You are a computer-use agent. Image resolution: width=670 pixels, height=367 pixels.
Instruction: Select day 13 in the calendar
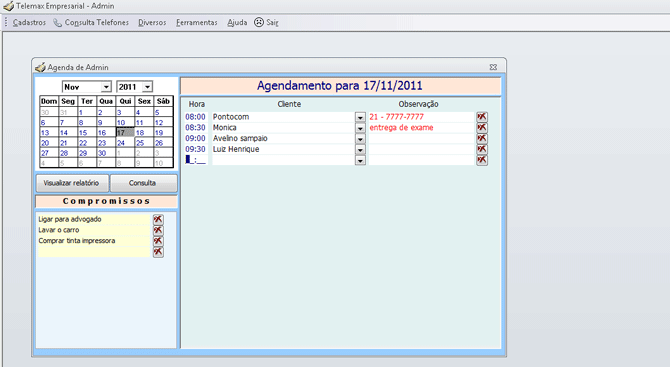tap(49, 132)
